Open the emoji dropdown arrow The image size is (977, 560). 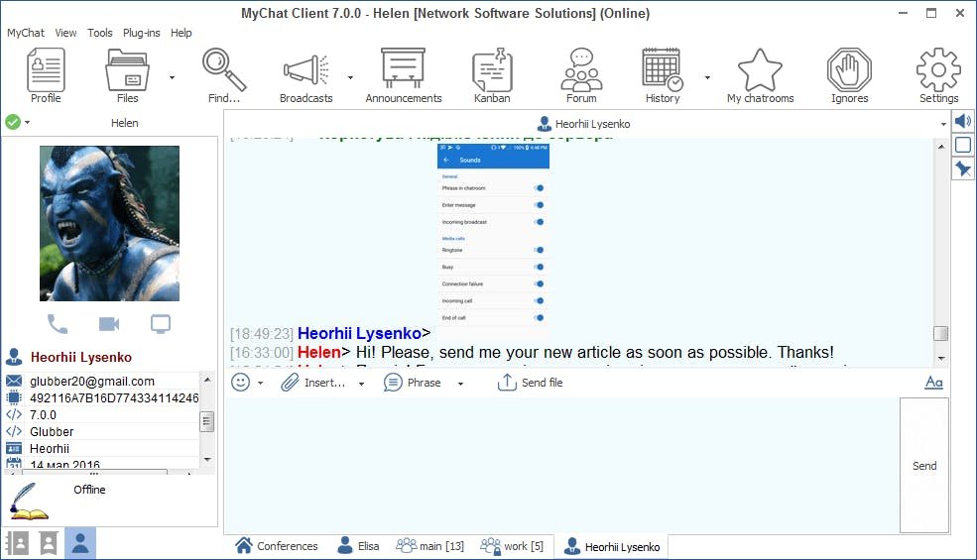click(x=261, y=384)
